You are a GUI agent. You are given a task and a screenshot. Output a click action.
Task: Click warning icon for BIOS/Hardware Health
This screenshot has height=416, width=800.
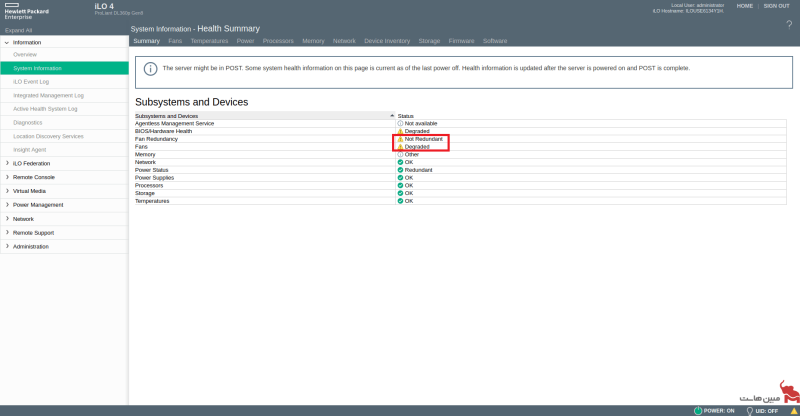400,131
